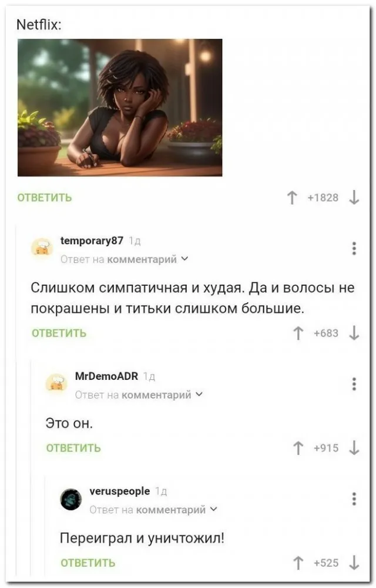This screenshot has width=376, height=588.
Task: Expand 'Ответ на комментарий' under MrDemoADR
Action: 139,395
